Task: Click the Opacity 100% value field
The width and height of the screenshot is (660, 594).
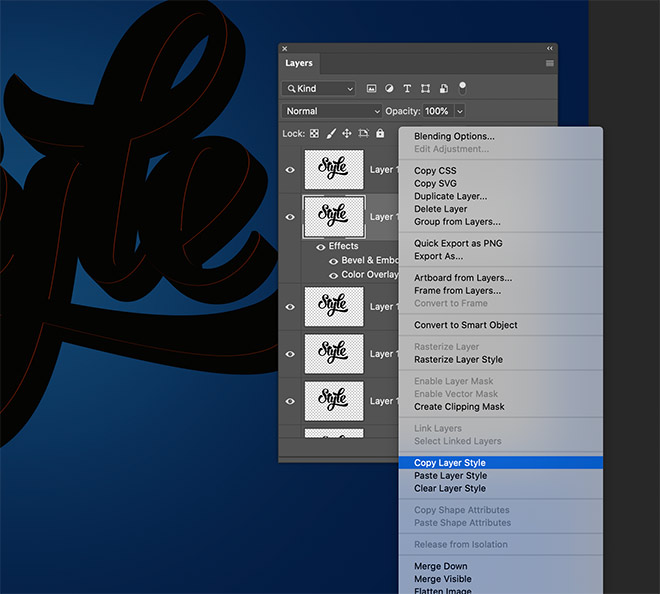Action: point(437,111)
